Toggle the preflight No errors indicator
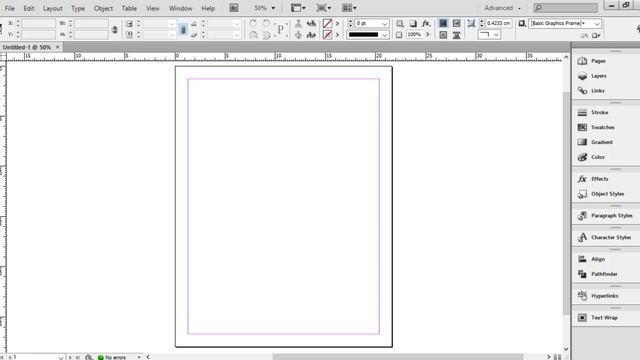Viewport: 640px width, 360px height. tap(112, 357)
